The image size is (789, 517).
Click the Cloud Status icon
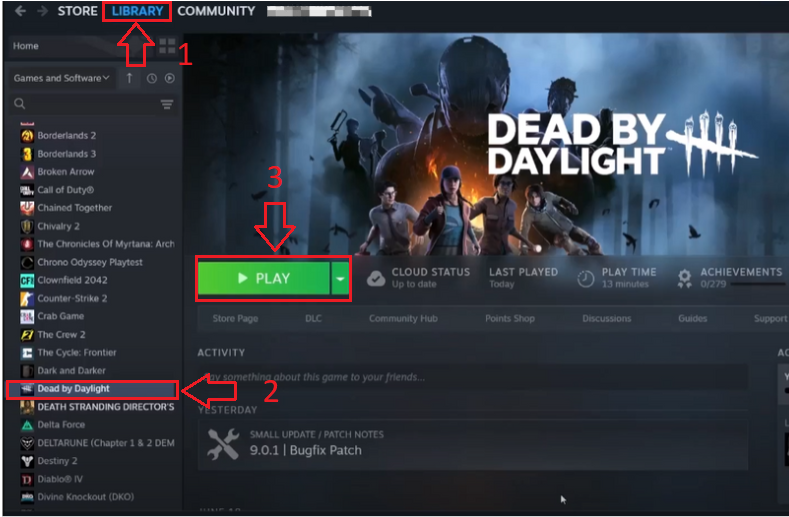tap(374, 278)
